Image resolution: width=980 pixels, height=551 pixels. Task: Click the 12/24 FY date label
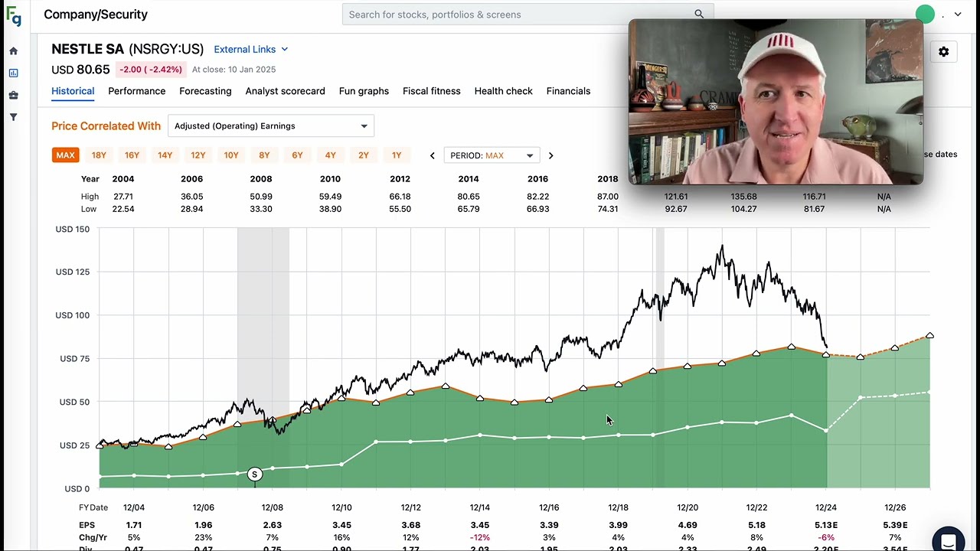pos(826,508)
